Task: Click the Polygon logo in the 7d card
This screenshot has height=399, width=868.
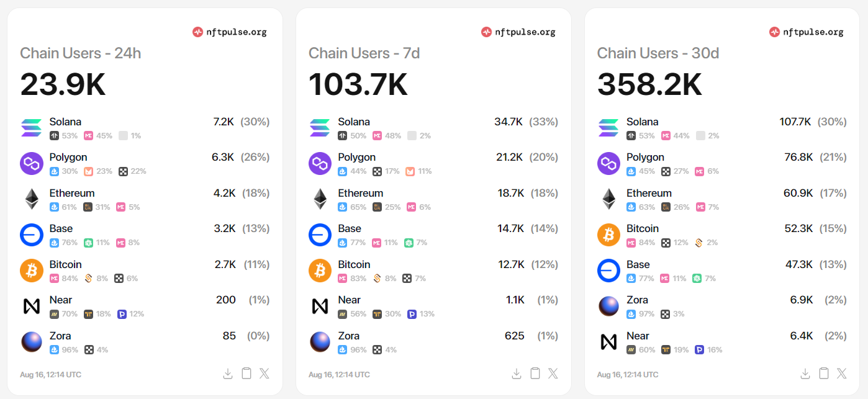Action: coord(320,163)
